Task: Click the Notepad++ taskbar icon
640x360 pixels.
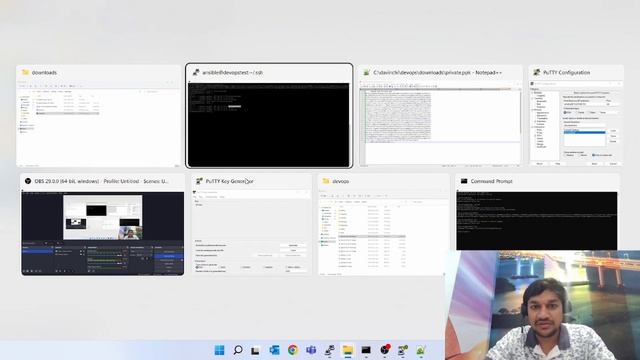Action: coord(421,350)
